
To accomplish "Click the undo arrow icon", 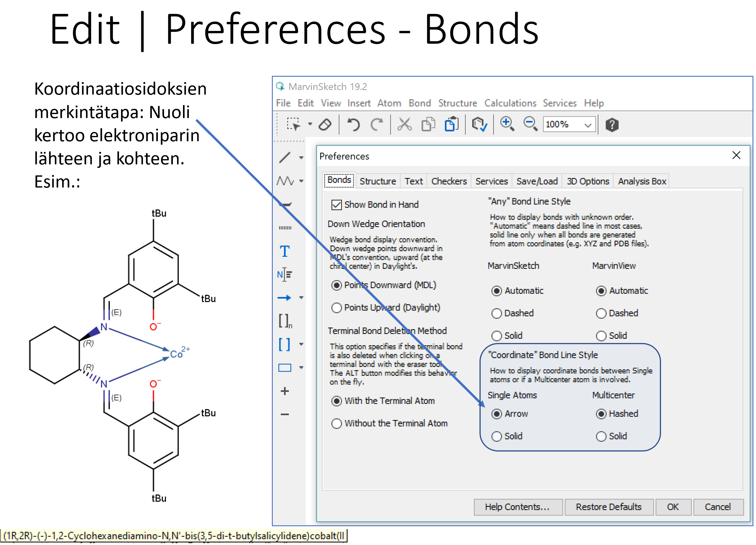I will pyautogui.click(x=353, y=125).
